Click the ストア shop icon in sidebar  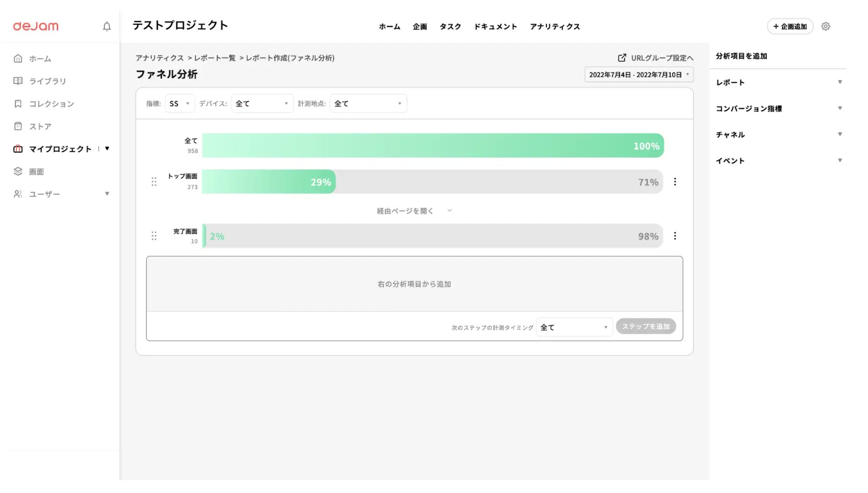coord(18,126)
